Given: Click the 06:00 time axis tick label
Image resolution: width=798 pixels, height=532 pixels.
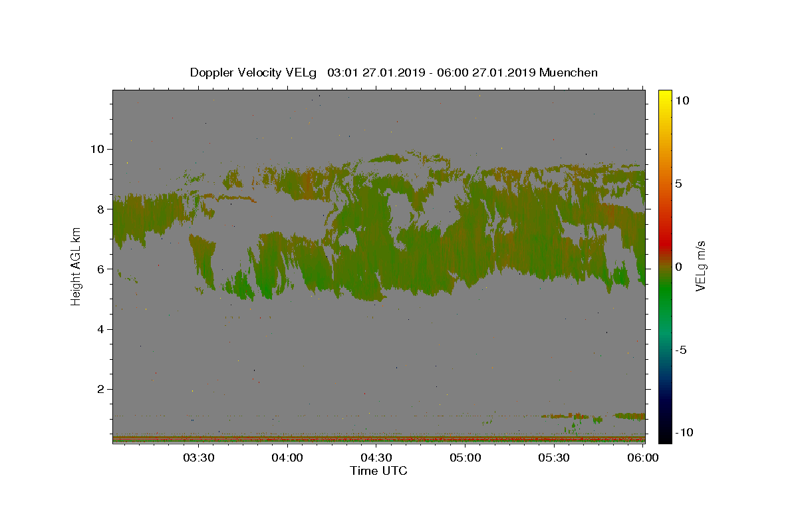Looking at the screenshot, I should (x=643, y=458).
